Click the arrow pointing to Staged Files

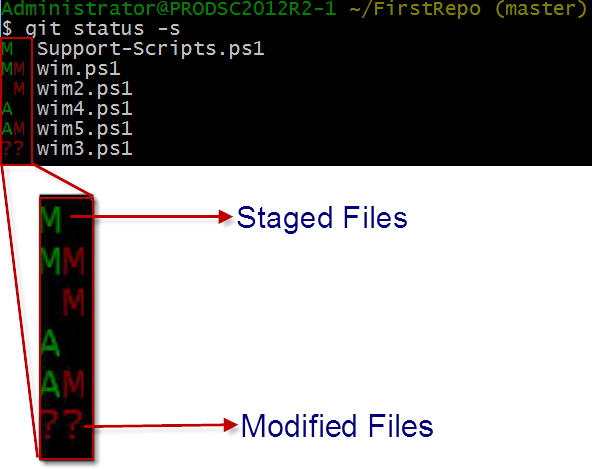click(x=151, y=217)
